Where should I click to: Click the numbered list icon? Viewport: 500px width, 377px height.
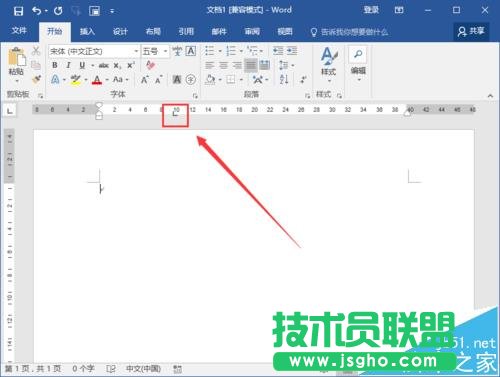[231, 51]
